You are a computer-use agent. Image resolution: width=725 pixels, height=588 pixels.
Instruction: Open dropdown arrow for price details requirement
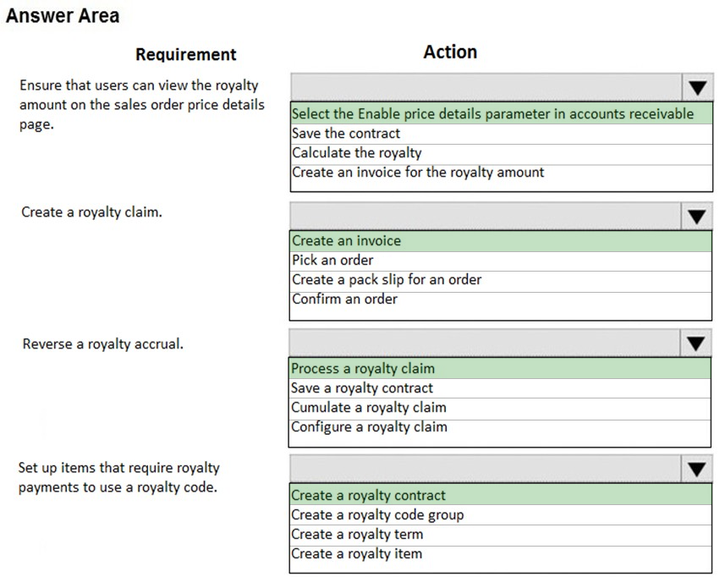click(697, 87)
